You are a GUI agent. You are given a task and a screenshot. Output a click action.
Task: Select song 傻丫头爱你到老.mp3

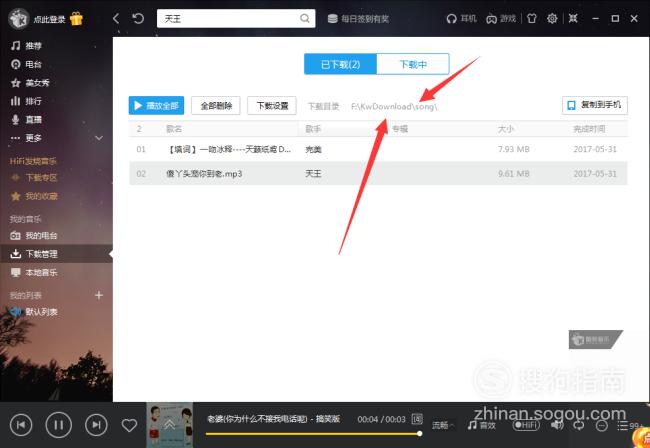click(204, 174)
